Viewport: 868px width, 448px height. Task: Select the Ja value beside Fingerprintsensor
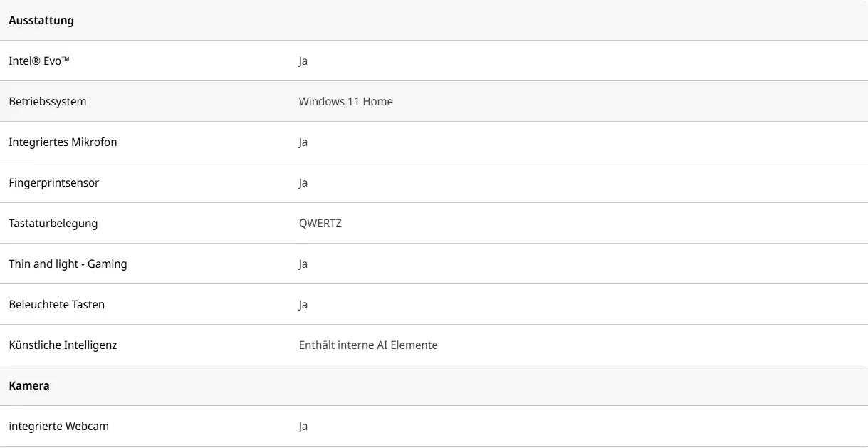pyautogui.click(x=303, y=183)
